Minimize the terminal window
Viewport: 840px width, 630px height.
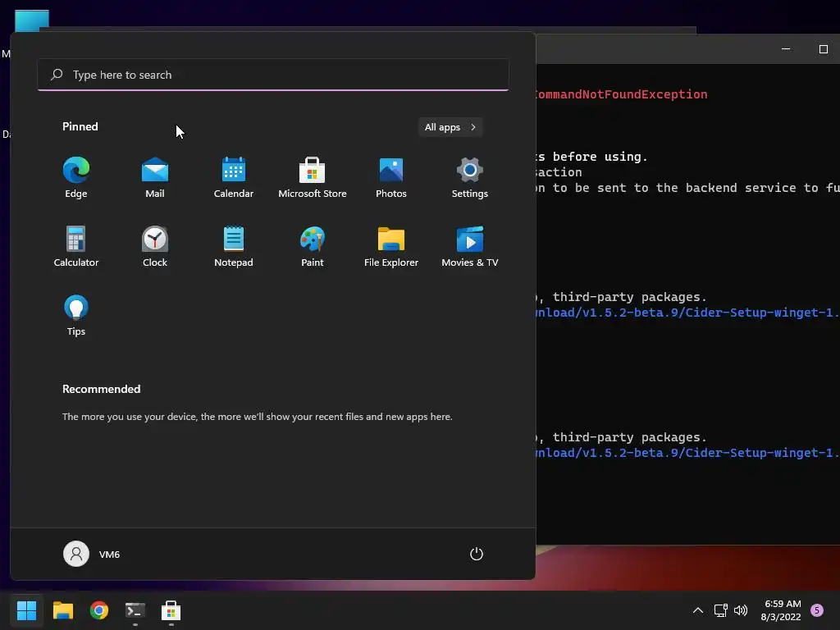786,49
